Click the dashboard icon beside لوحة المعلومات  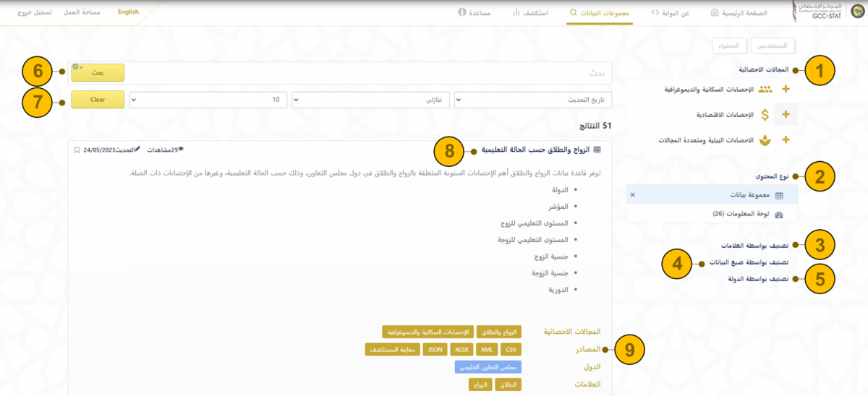(x=779, y=215)
